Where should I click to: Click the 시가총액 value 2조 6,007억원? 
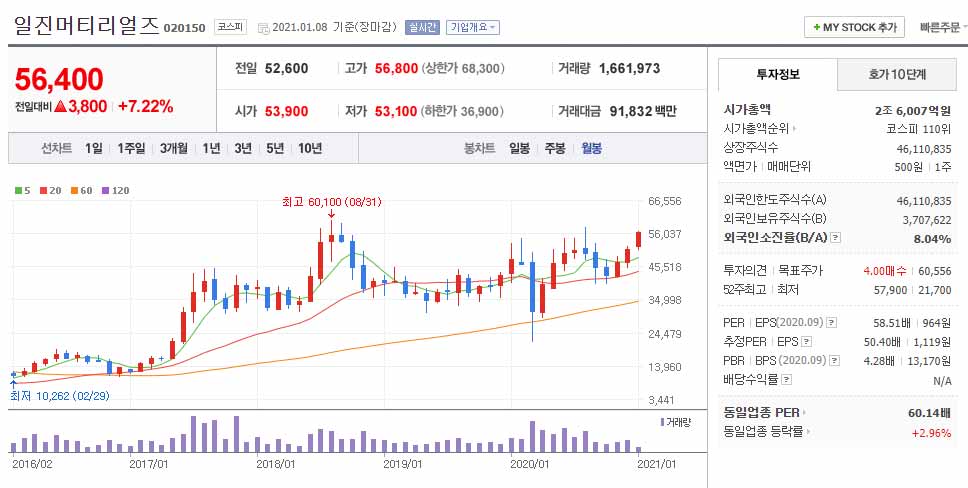913,111
